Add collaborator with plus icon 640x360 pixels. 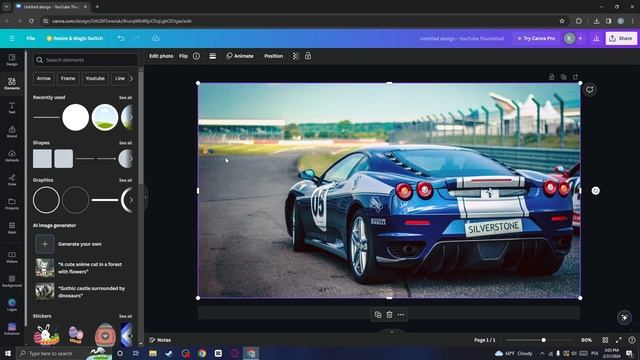[580, 38]
